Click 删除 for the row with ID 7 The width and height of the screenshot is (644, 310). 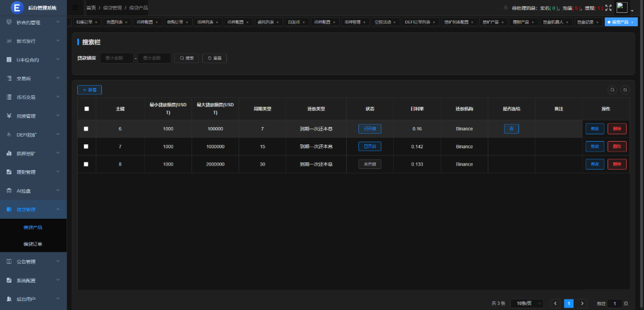coord(617,147)
